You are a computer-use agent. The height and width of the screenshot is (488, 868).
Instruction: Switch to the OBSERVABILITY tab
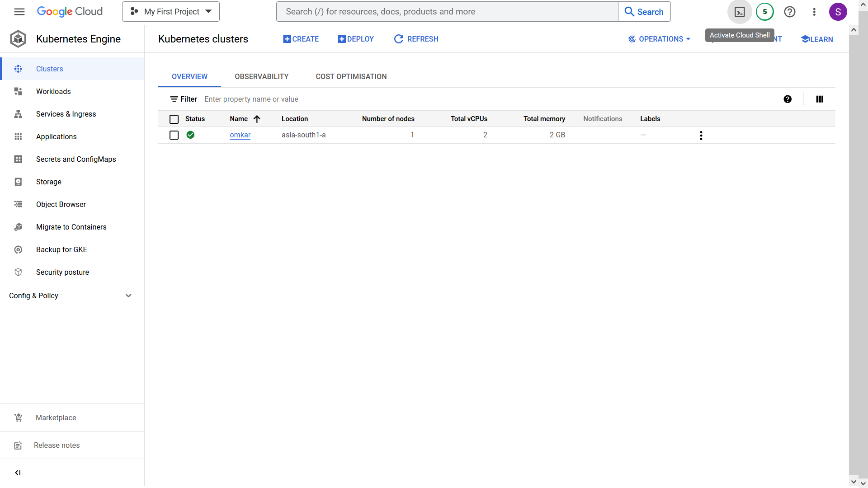[262, 76]
